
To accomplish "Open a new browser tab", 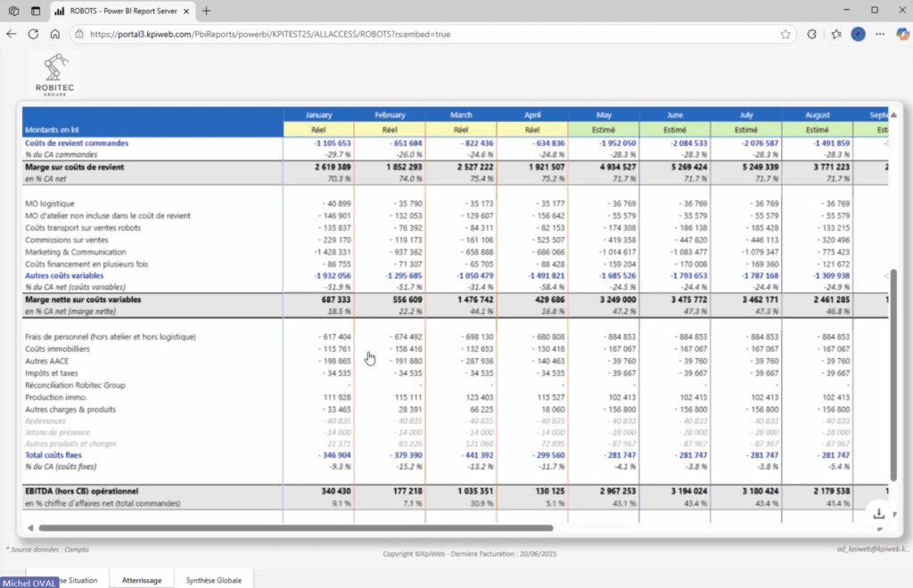I will (x=206, y=11).
